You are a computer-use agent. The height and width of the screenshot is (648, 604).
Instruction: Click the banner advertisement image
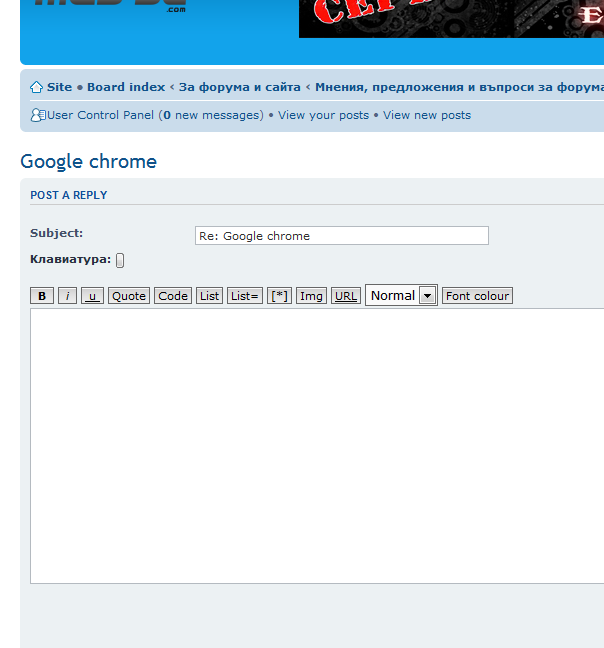452,19
